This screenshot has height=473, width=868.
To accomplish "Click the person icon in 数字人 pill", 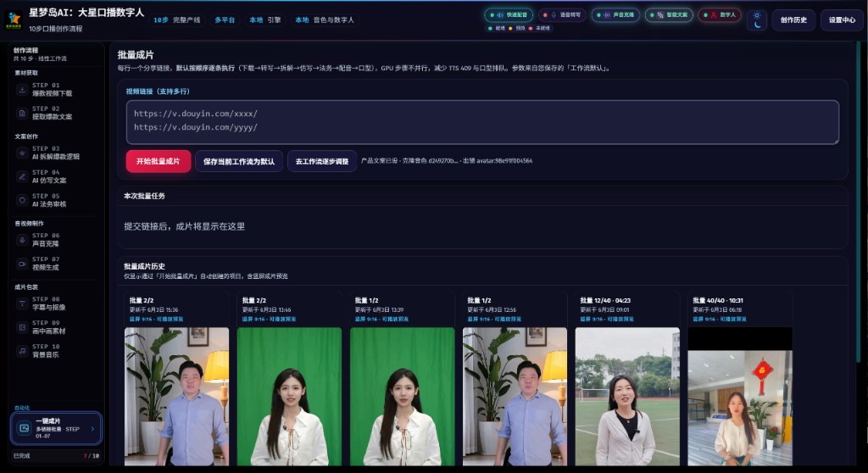I will (x=714, y=15).
